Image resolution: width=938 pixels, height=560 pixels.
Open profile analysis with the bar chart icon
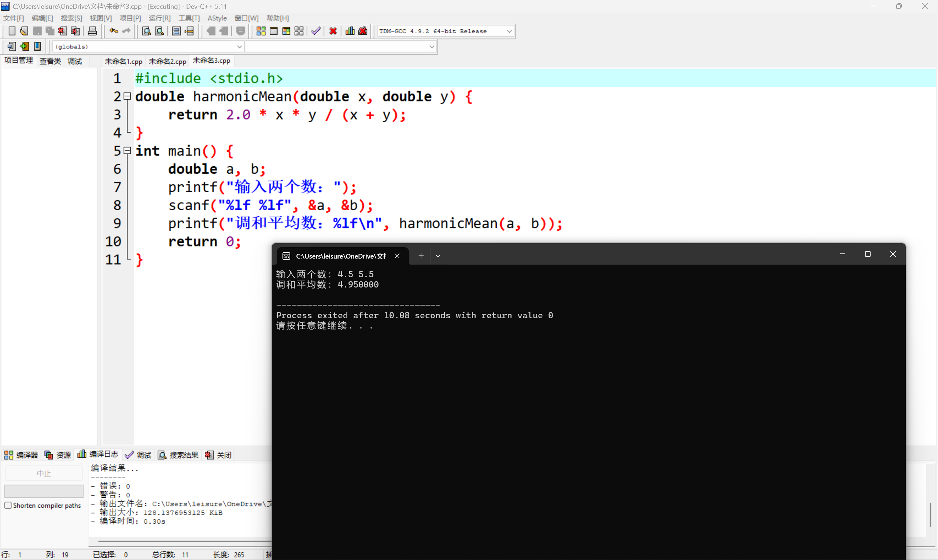350,31
